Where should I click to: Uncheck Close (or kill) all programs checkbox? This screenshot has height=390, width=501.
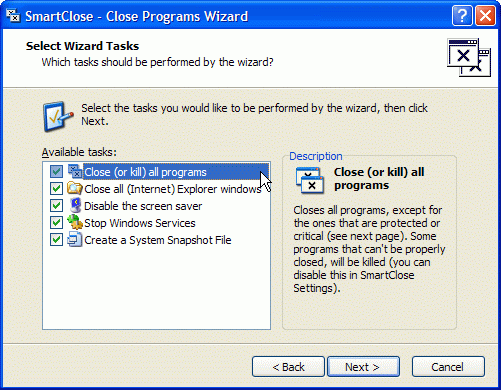point(56,172)
